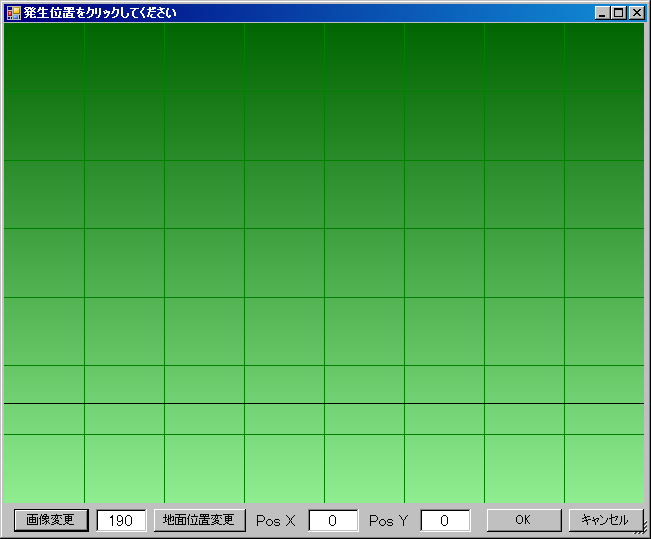Screen dimensions: 651x539
Task: Click the 画像変更 button
Action: [x=51, y=520]
